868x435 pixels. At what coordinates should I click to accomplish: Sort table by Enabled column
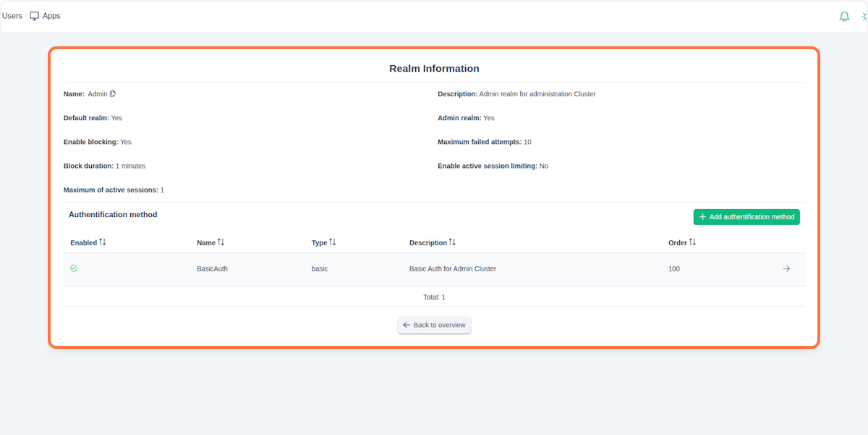click(x=103, y=242)
